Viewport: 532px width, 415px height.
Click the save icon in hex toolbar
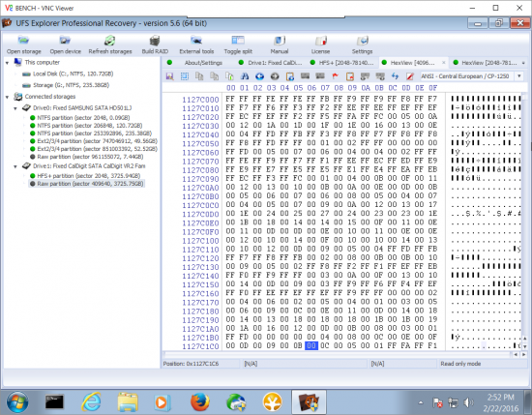tap(169, 76)
